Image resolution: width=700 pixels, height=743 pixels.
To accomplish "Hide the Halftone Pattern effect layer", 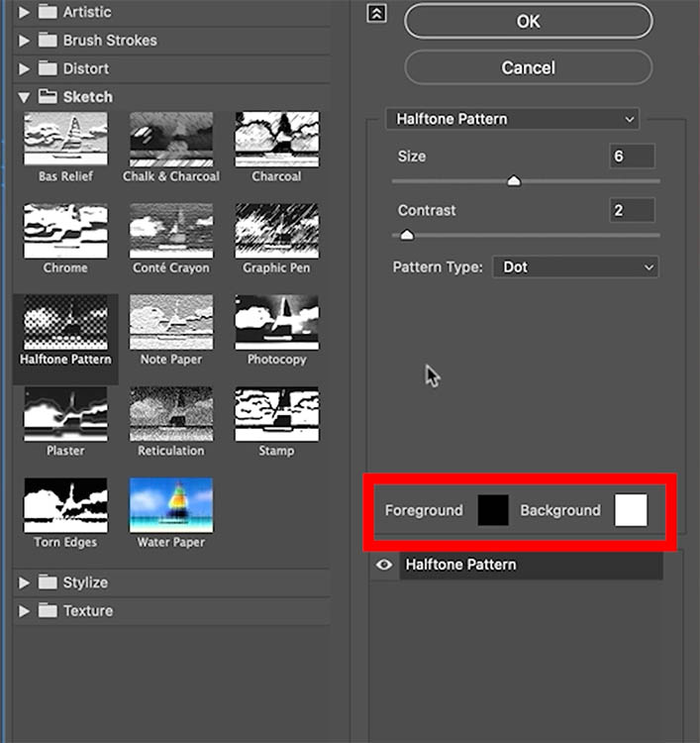I will point(383,565).
